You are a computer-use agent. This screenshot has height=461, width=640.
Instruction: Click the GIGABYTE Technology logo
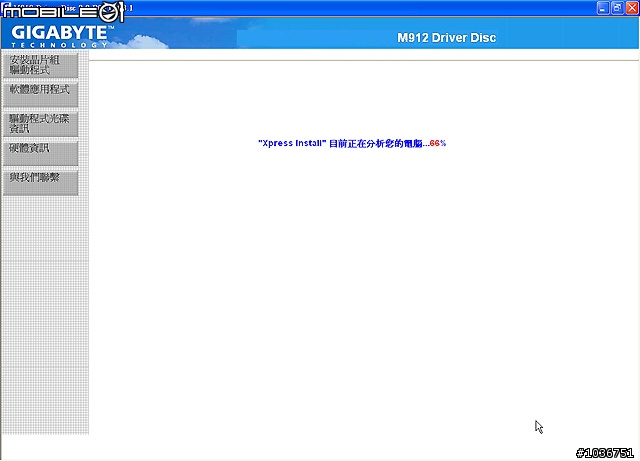click(61, 37)
